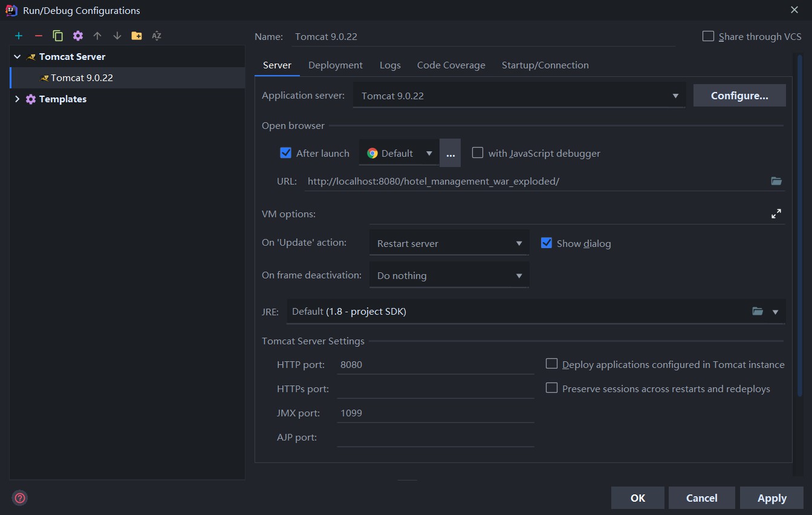Click the Open browser section label

(293, 126)
